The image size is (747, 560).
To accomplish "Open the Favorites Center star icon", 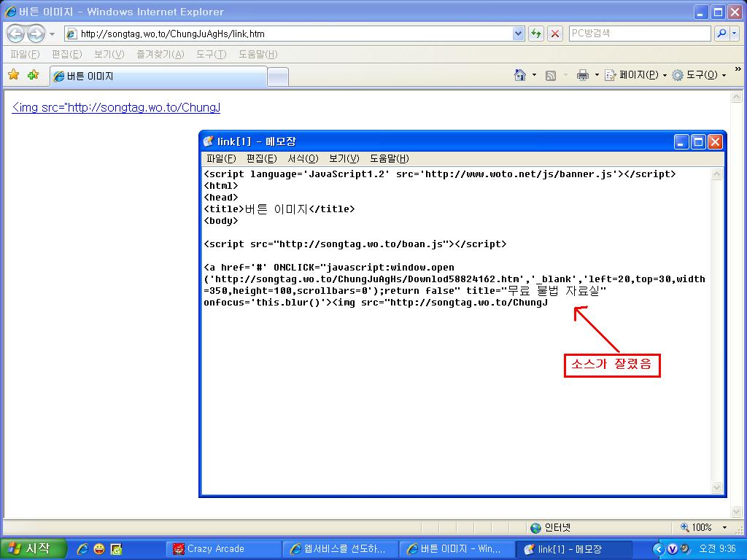I will click(13, 75).
